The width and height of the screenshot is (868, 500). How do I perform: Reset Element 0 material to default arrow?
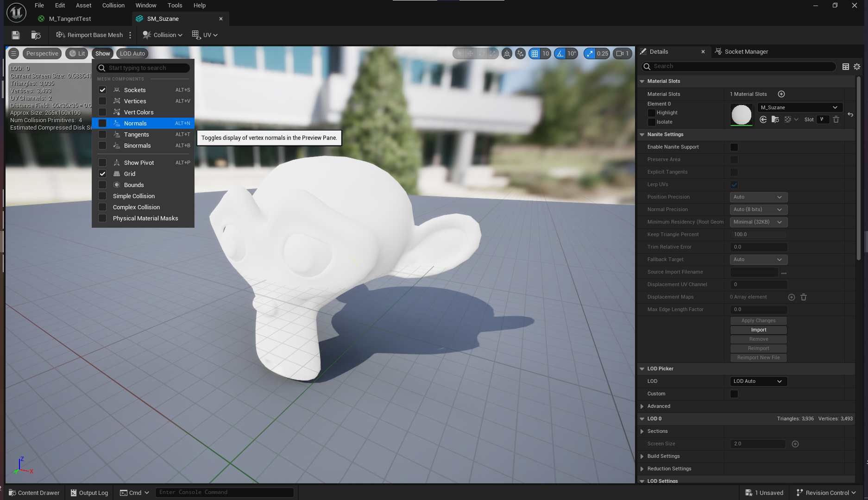click(x=850, y=114)
